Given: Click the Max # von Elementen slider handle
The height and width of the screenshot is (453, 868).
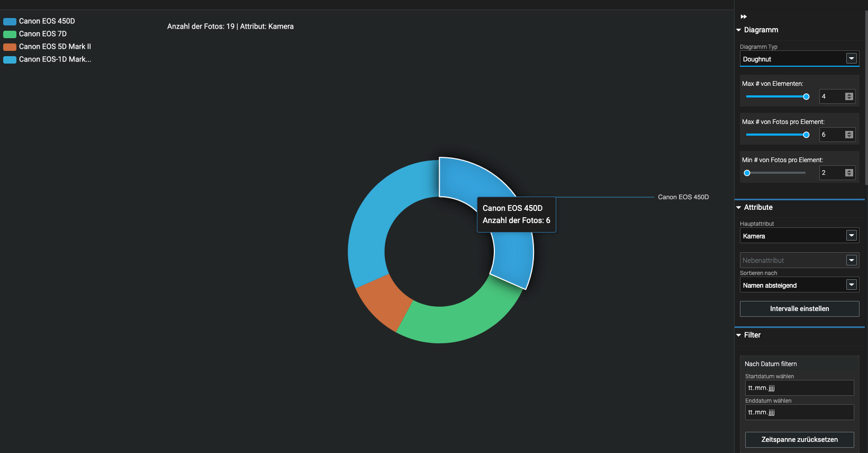Looking at the screenshot, I should pyautogui.click(x=806, y=96).
